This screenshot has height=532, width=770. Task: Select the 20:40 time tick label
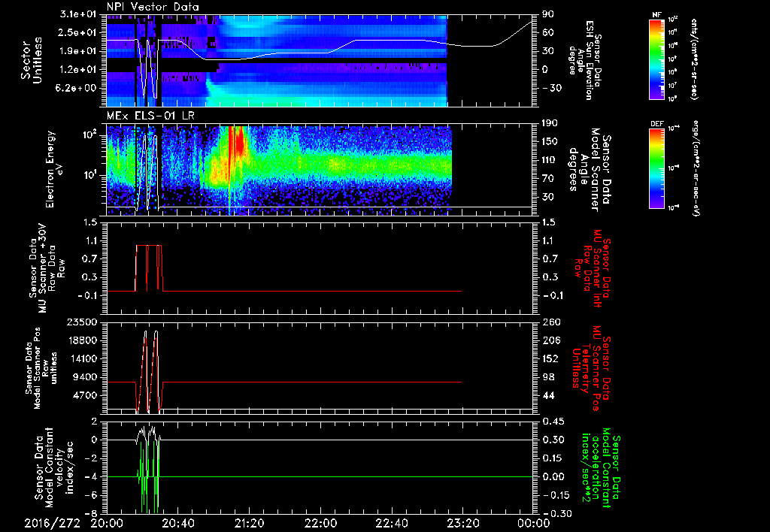[x=178, y=524]
